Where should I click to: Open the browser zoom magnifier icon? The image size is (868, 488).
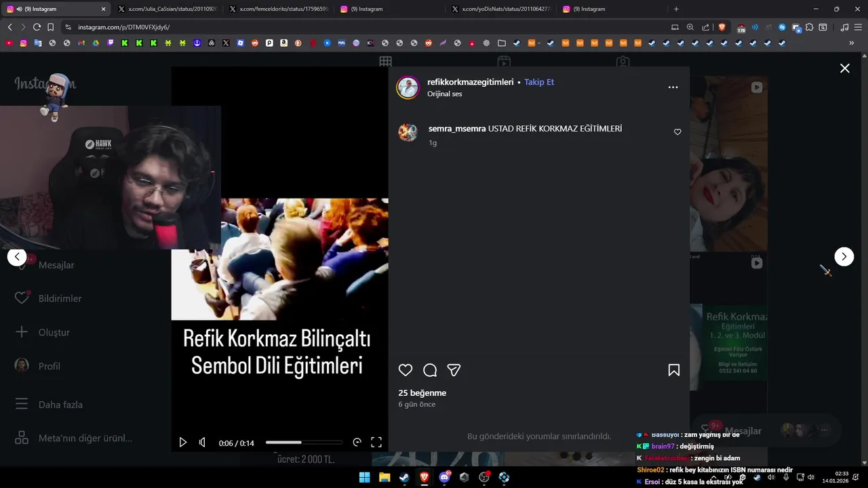click(690, 27)
